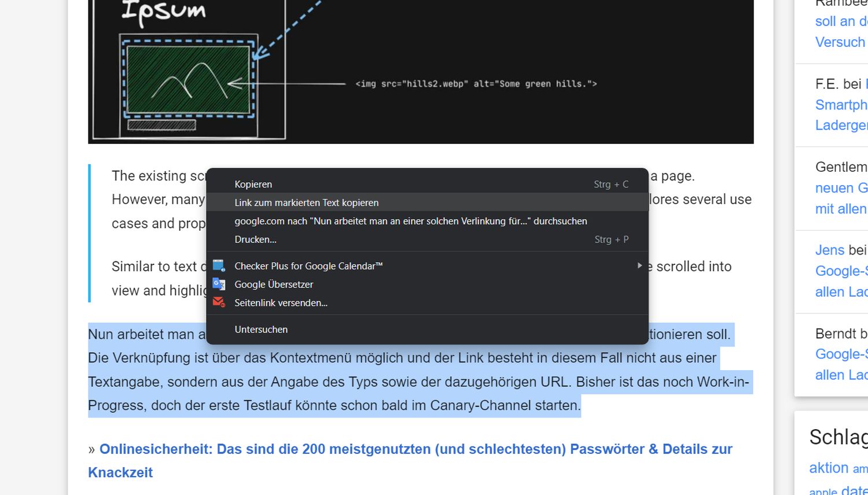
Task: Click the Google Übersetzer translate icon
Action: (x=219, y=285)
